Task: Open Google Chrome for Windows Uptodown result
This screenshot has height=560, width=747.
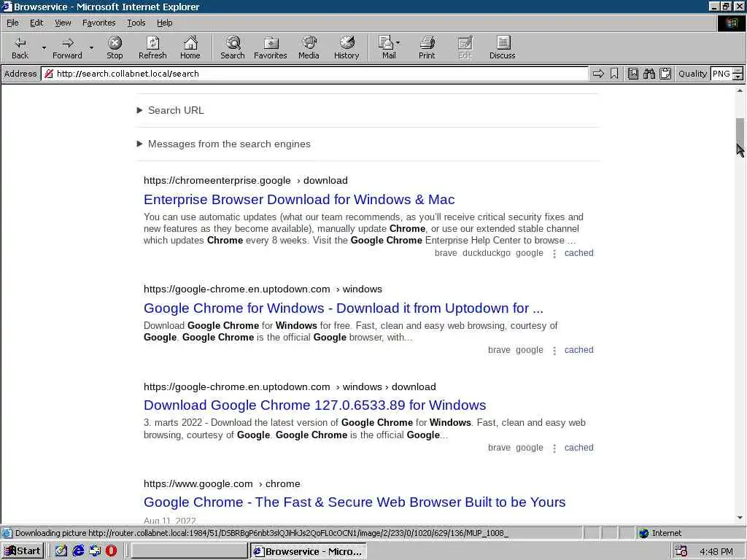Action: click(343, 308)
